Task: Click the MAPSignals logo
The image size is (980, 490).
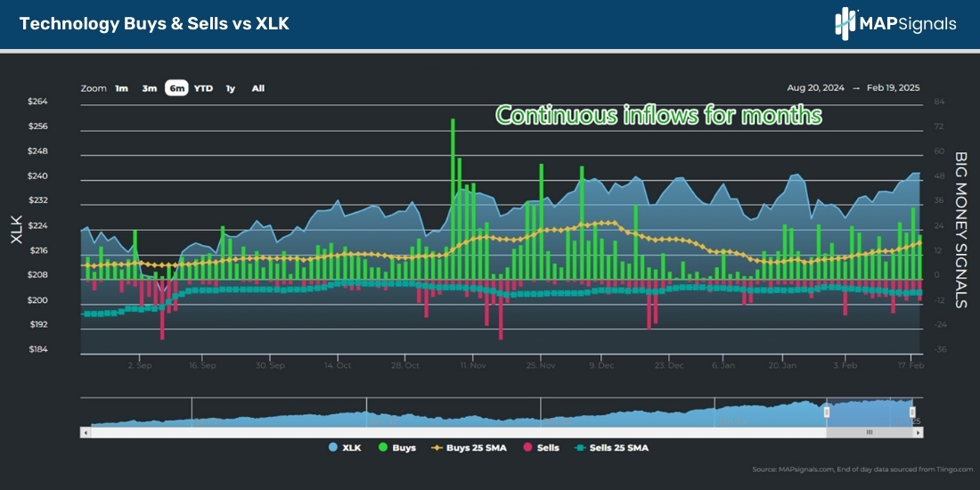Action: [x=895, y=24]
